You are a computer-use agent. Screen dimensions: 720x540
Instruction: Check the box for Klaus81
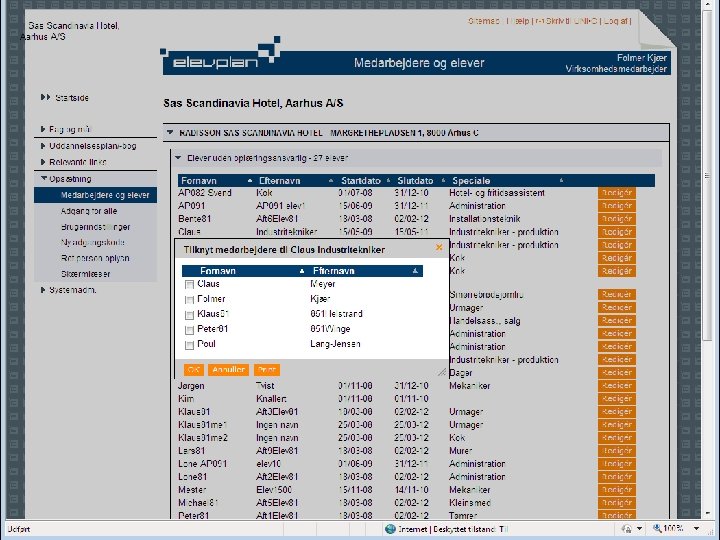[x=189, y=315]
